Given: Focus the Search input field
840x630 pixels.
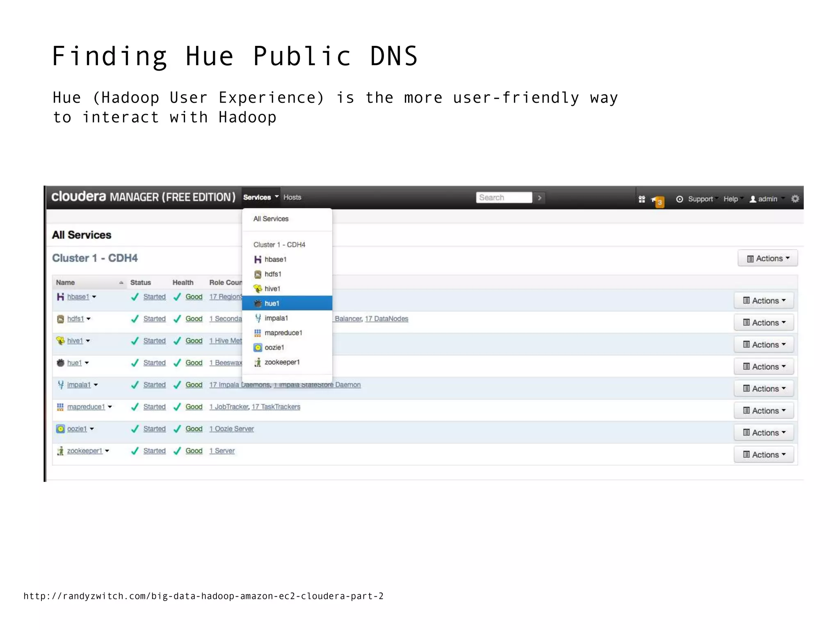Looking at the screenshot, I should 504,198.
